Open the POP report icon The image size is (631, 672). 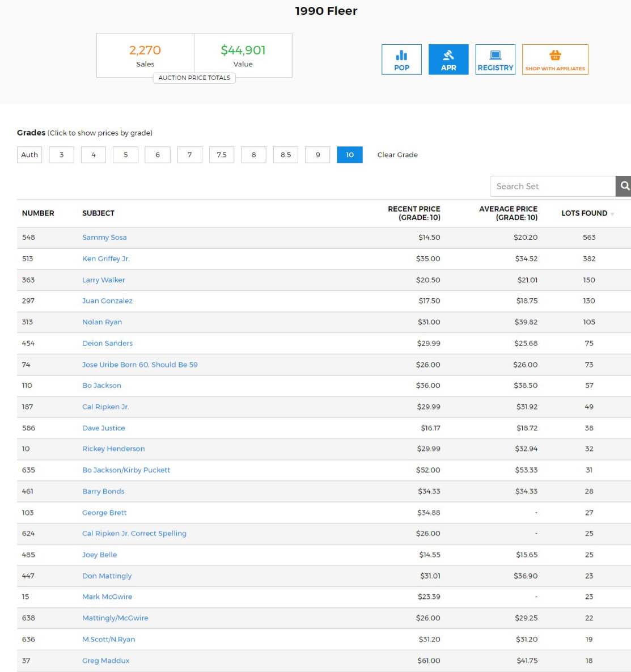tap(401, 59)
